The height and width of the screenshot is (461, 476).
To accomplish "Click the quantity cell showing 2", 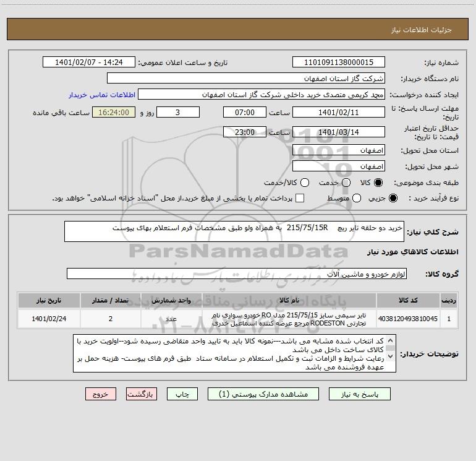I will pos(111,319).
